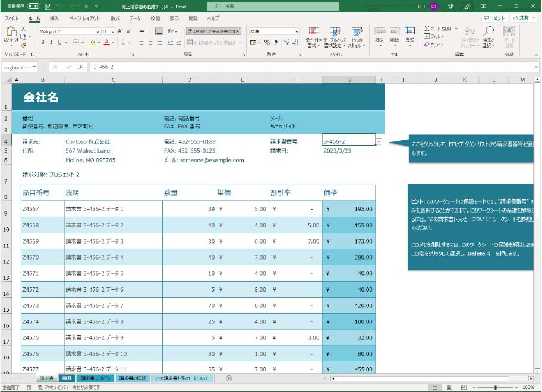Open 条件付き書式 conditional formatting
This screenshot has height=392, width=542.
(313, 36)
